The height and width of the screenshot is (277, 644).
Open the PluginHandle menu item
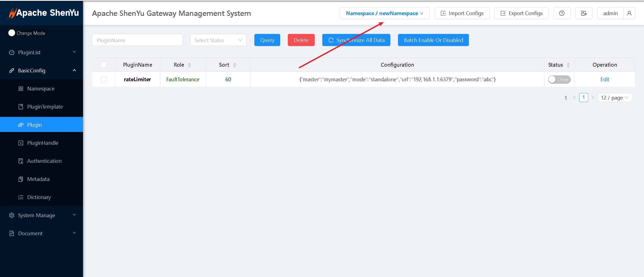(43, 143)
